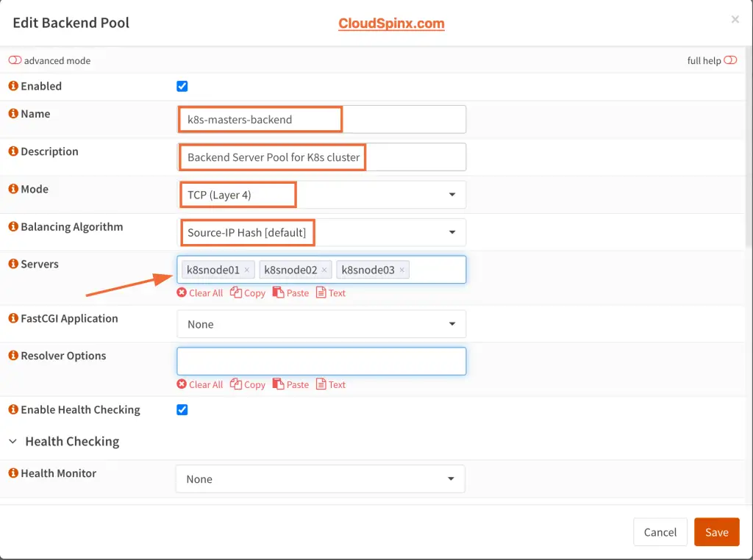Screen dimensions: 753x560
Task: Uncheck the Enabled checkbox
Action: tap(182, 86)
